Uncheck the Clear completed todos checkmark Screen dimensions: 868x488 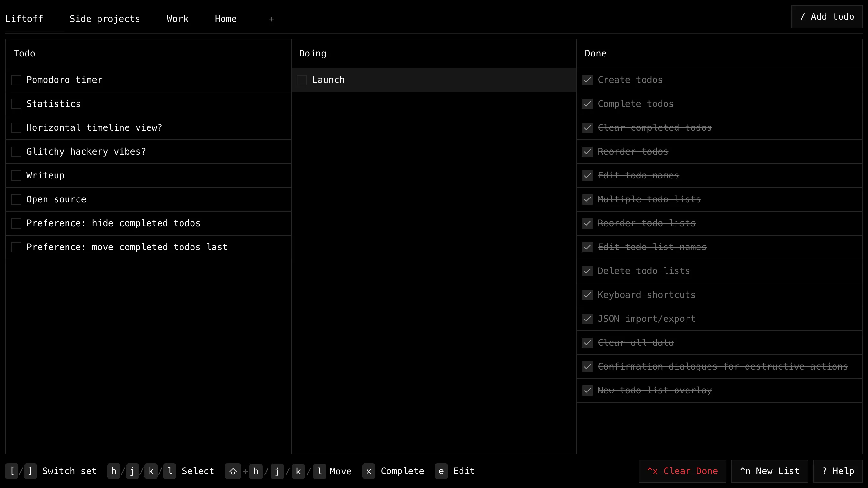pyautogui.click(x=587, y=128)
